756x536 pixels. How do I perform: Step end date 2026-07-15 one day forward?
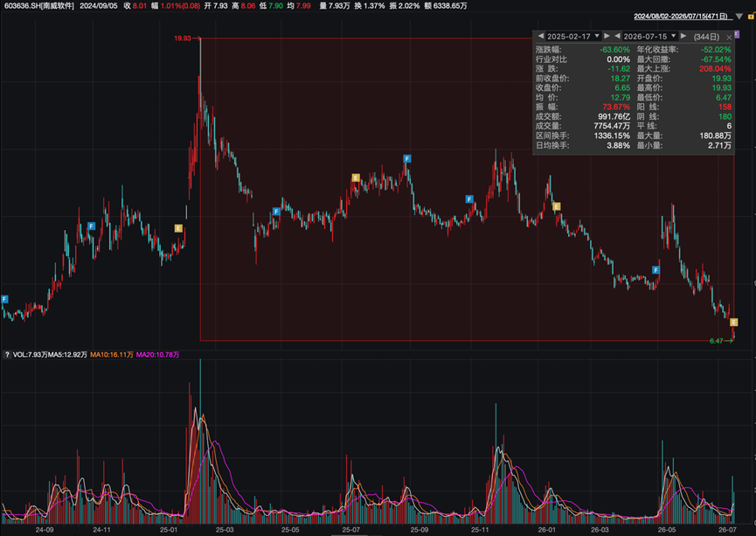pyautogui.click(x=683, y=36)
